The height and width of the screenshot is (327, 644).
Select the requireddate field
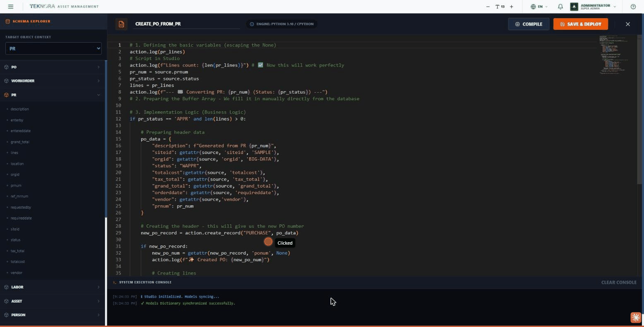[x=21, y=218]
